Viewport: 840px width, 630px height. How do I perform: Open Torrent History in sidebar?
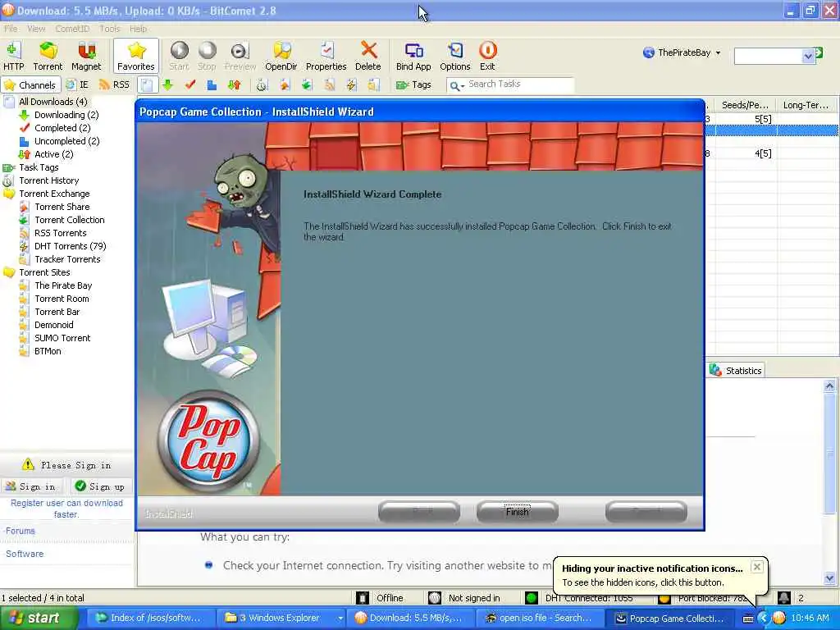point(48,180)
